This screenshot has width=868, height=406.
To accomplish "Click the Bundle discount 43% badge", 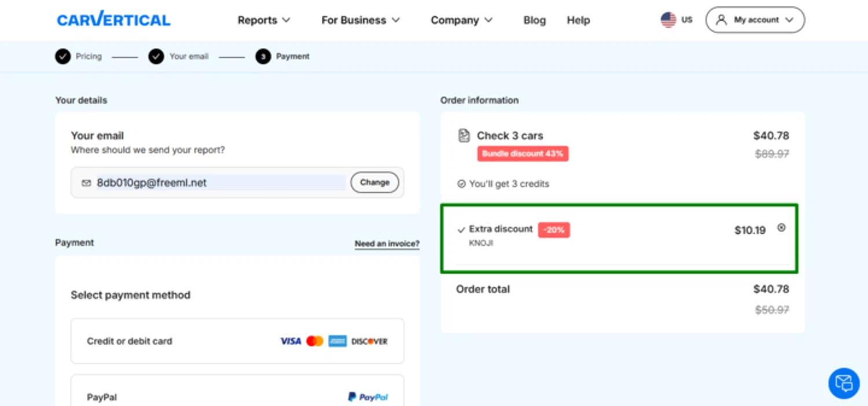I will (x=523, y=154).
